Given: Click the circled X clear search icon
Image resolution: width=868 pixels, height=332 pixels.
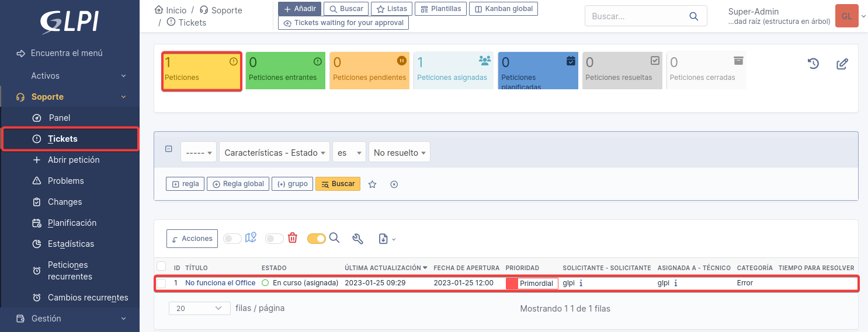Looking at the screenshot, I should (x=394, y=184).
